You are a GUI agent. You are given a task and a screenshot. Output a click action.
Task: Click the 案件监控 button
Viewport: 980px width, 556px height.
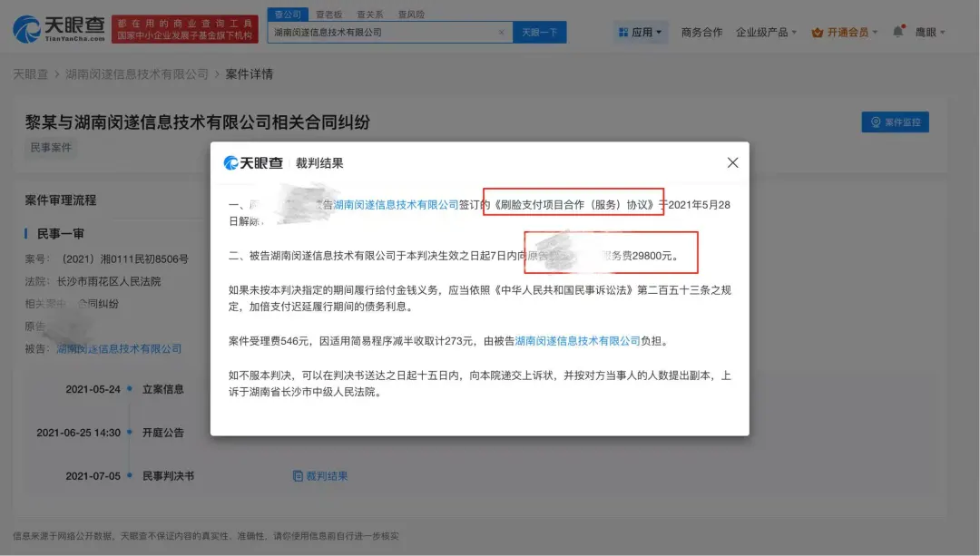pos(895,122)
